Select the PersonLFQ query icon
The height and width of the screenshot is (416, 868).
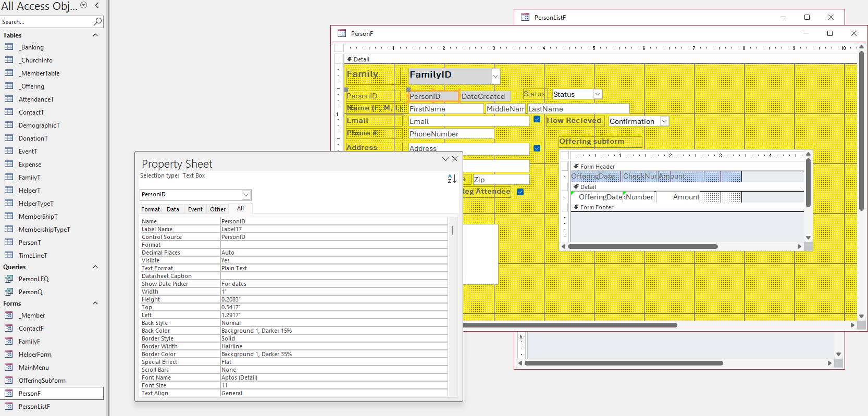9,279
